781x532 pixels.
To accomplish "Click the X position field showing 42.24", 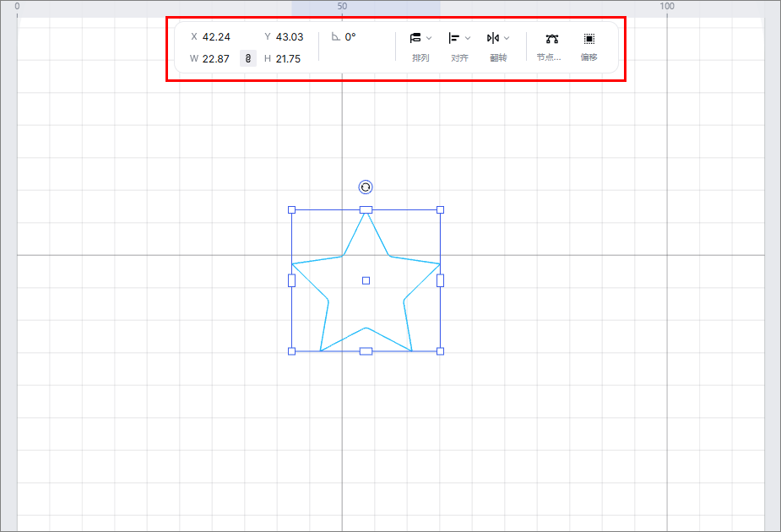I will 216,37.
